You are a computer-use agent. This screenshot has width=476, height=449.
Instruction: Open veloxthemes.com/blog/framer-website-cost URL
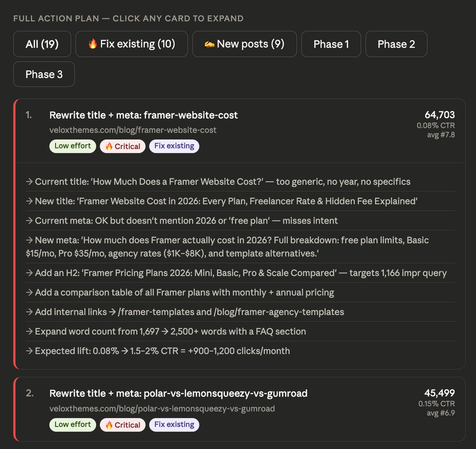pyautogui.click(x=133, y=130)
